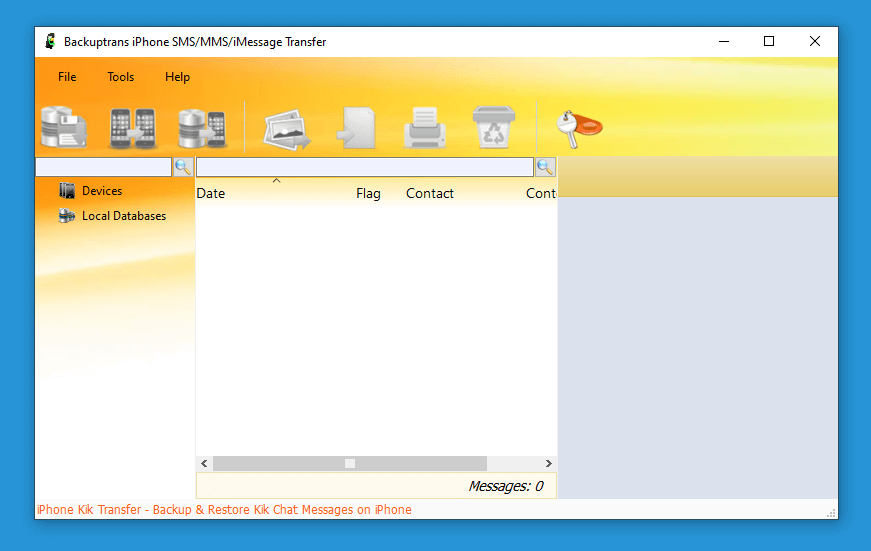This screenshot has height=551, width=871.
Task: Focus the message search input field
Action: 365,167
